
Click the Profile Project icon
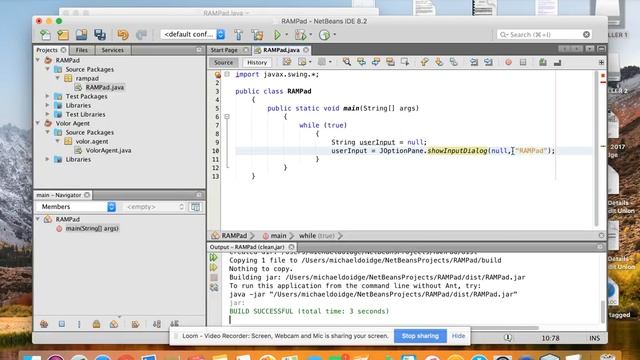[x=324, y=35]
